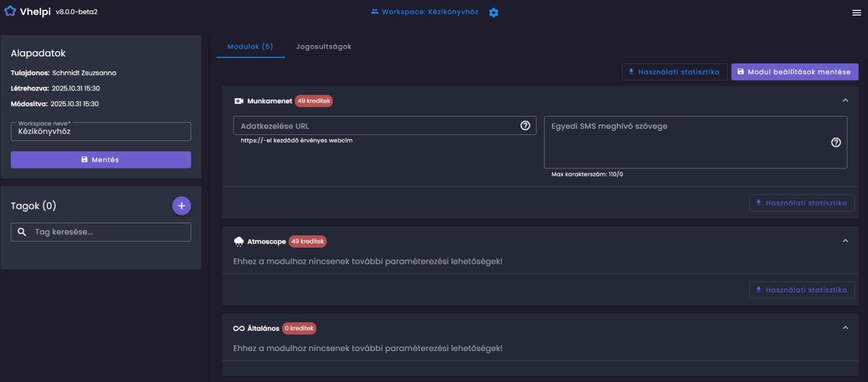The image size is (868, 382).
Task: Click the plus icon to add member
Action: tap(181, 206)
